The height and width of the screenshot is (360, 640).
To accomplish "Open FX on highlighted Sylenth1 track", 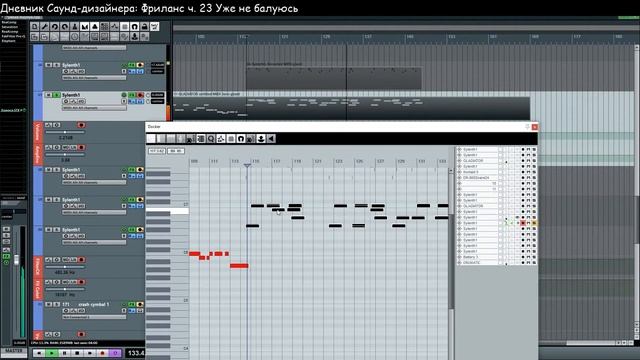I will coord(132,95).
